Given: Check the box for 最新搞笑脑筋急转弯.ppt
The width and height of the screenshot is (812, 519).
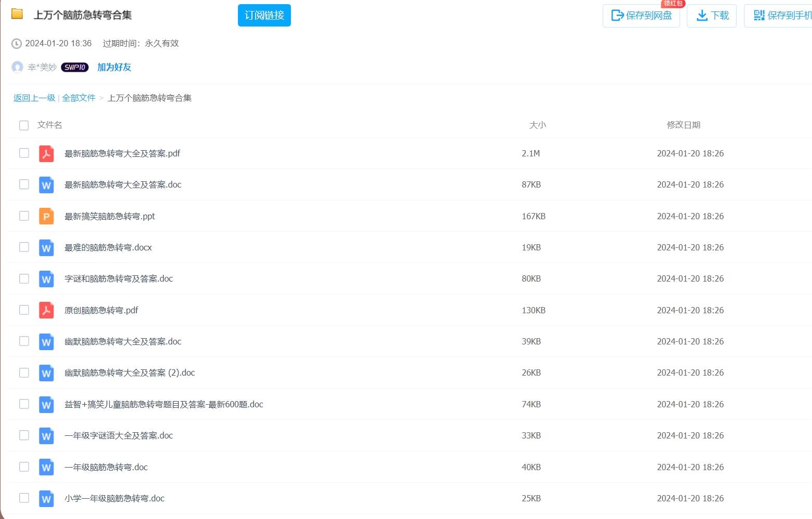Looking at the screenshot, I should 24,216.
